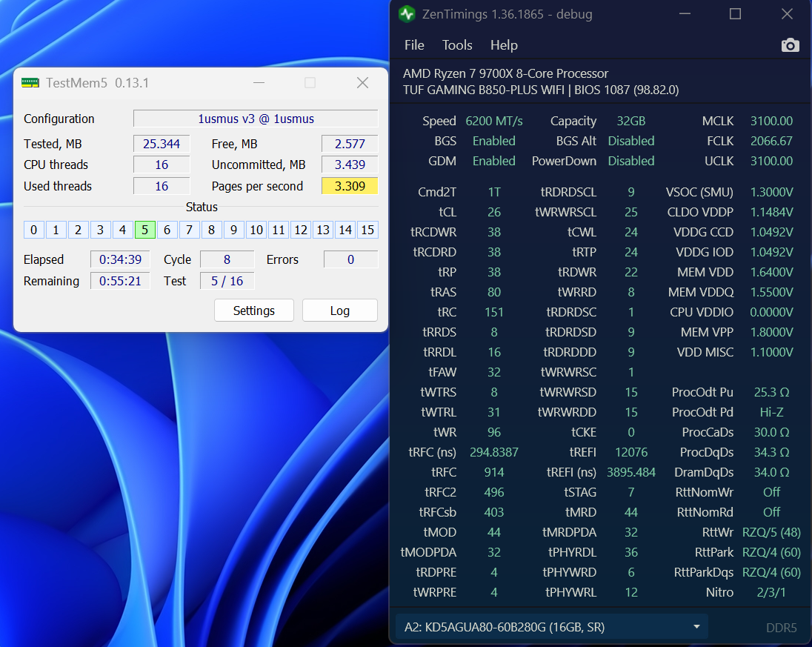812x647 pixels.
Task: Open the TestMem5 Log button
Action: (340, 311)
